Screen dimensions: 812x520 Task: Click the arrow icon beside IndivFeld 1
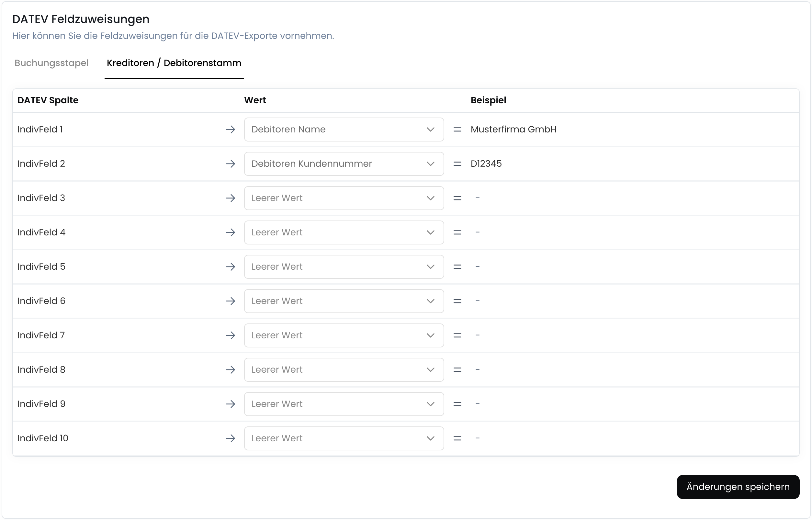pyautogui.click(x=231, y=129)
